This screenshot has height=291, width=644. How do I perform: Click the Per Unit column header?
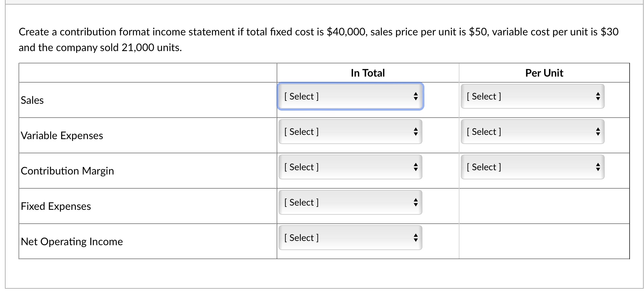click(x=544, y=73)
